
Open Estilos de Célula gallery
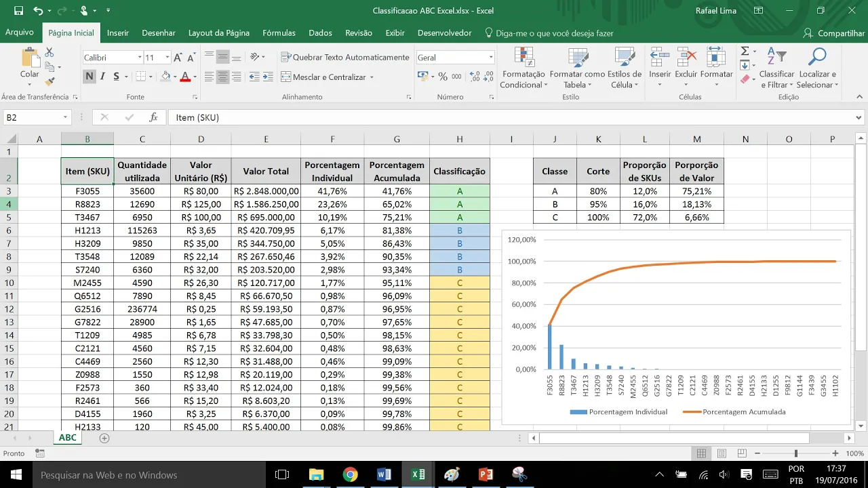pos(624,68)
